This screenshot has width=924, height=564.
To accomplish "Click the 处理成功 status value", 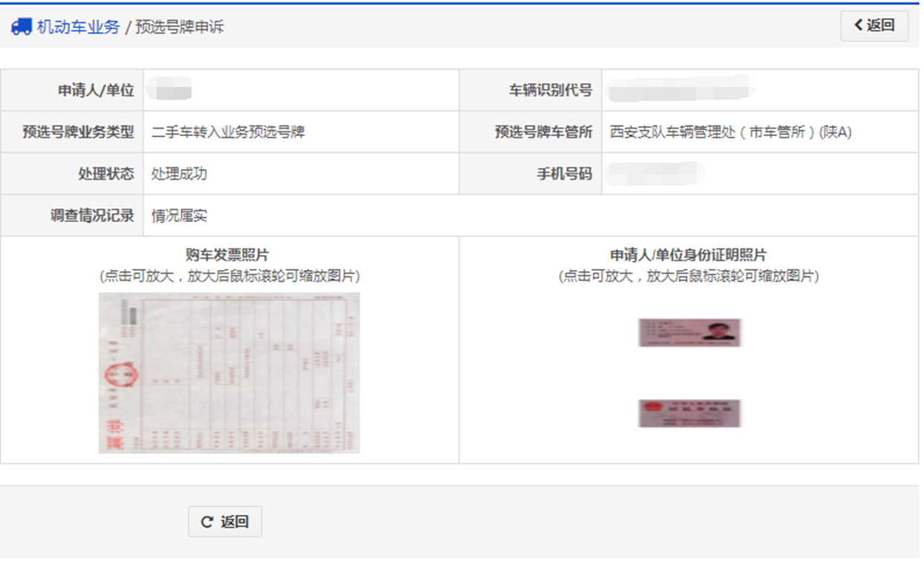I will click(x=179, y=174).
